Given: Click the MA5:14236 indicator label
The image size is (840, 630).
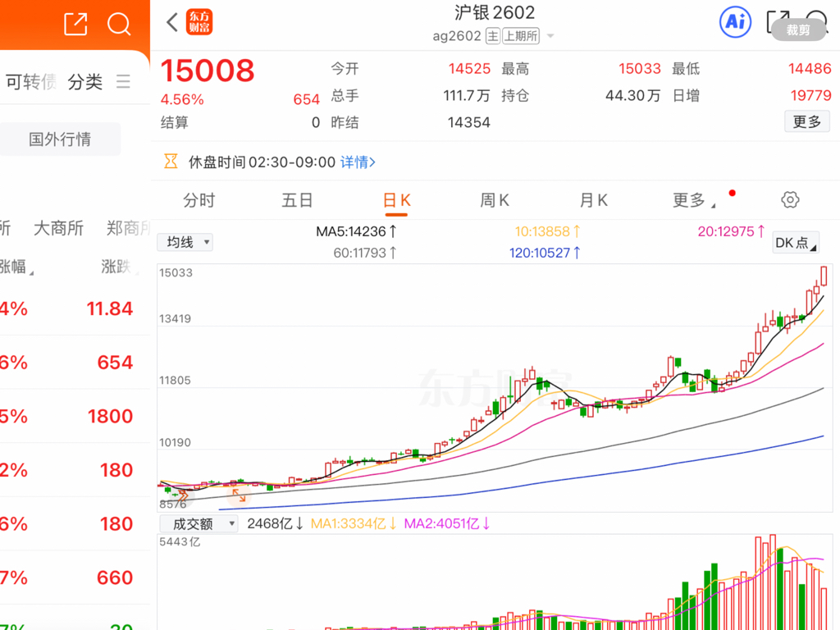Looking at the screenshot, I should [x=356, y=231].
